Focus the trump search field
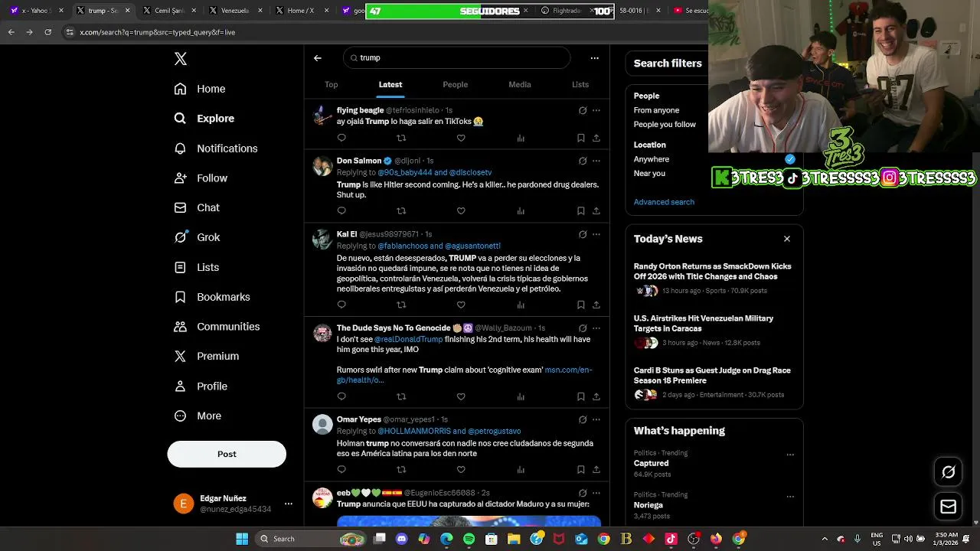The height and width of the screenshot is (551, 980). click(456, 58)
